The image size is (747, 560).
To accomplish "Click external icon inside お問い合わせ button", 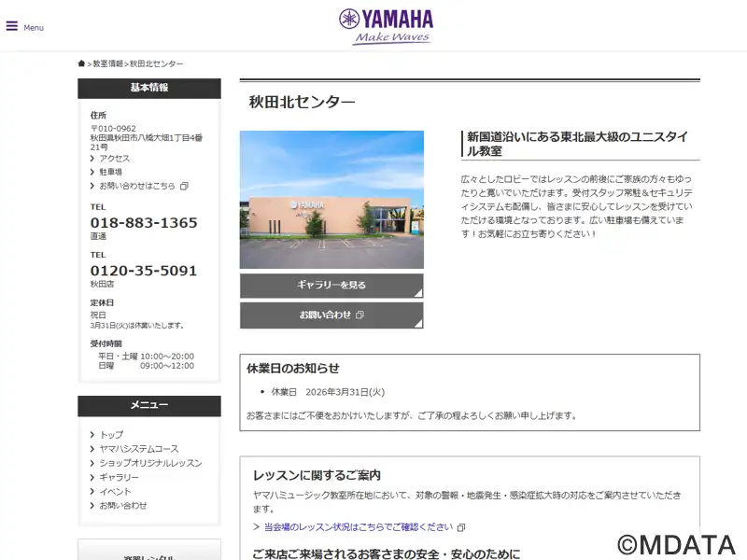I will click(x=359, y=315).
